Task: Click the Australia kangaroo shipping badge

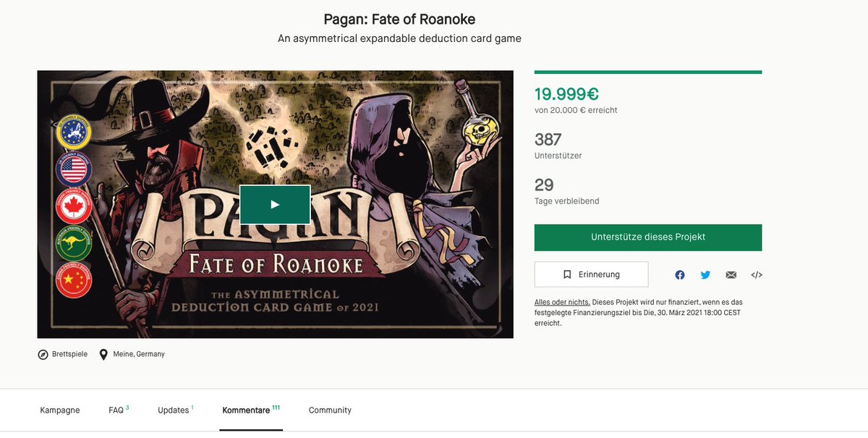Action: tap(74, 244)
